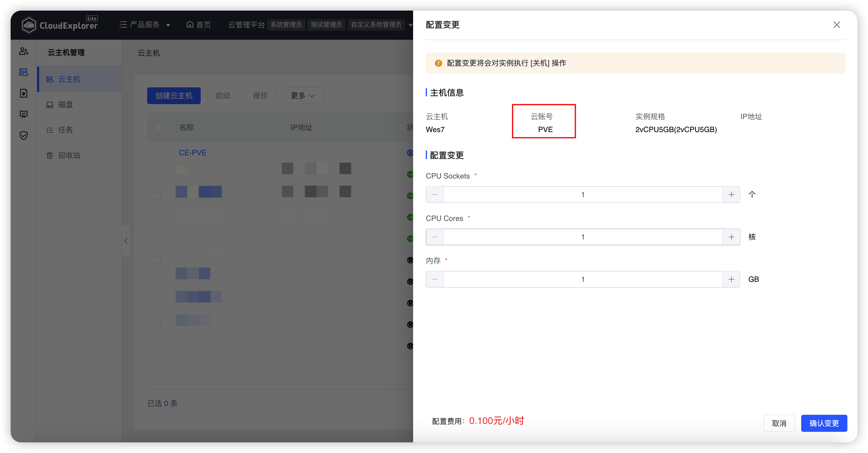Click 取消 to cancel the change
Viewport: 868px width, 453px height.
779,423
